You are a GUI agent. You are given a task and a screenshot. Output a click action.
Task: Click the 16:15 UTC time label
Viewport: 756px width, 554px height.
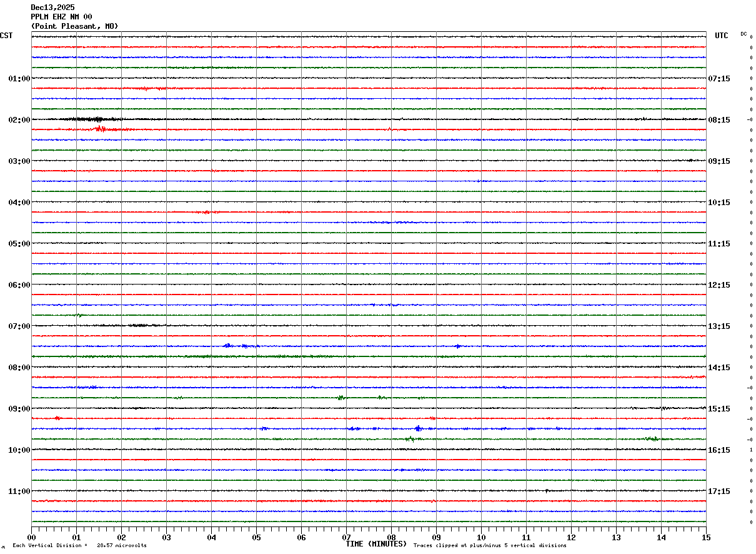coord(719,450)
